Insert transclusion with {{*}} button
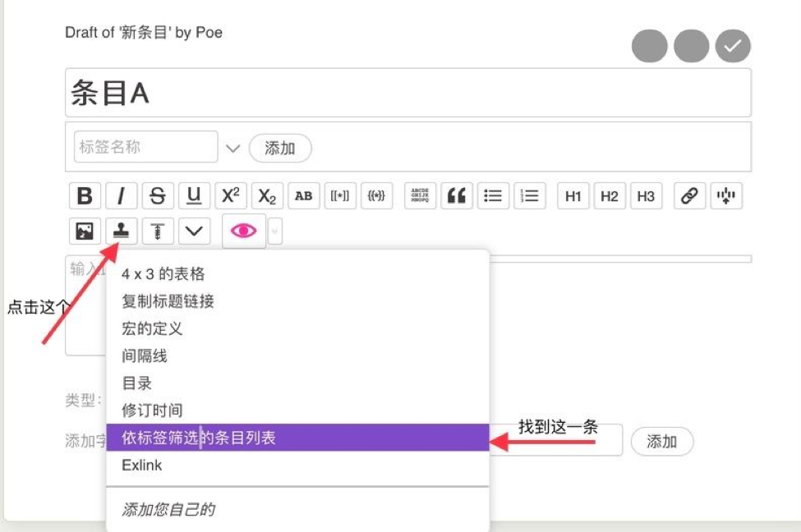The height and width of the screenshot is (532, 801). click(376, 196)
